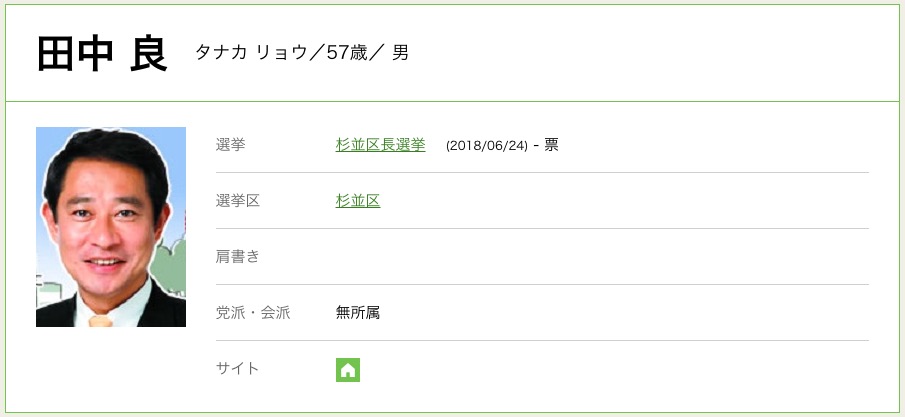Screen dimensions: 905x417
Task: Click the 男 gender text
Action: (x=400, y=53)
